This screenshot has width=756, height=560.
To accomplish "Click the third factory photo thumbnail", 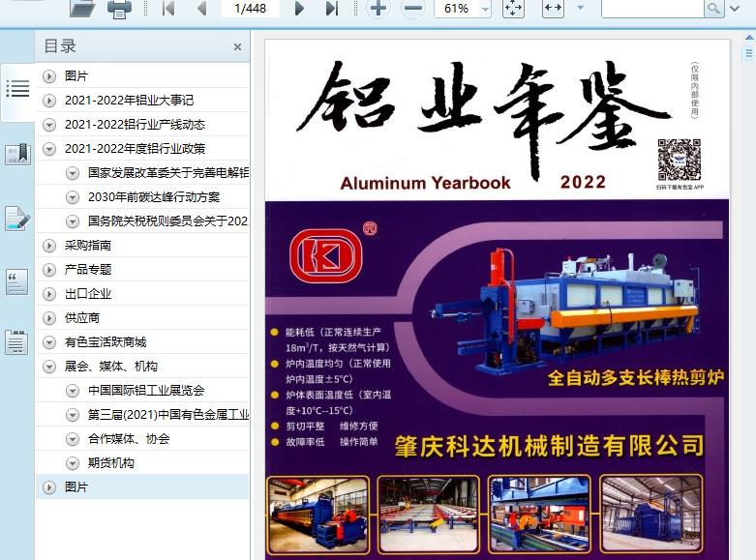I will point(539,515).
